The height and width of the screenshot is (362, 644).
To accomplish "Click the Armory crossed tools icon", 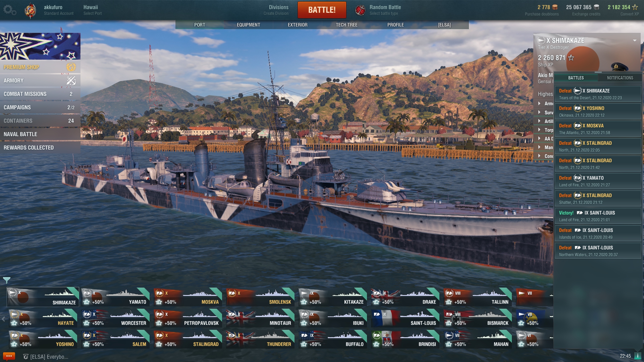I will tap(71, 80).
